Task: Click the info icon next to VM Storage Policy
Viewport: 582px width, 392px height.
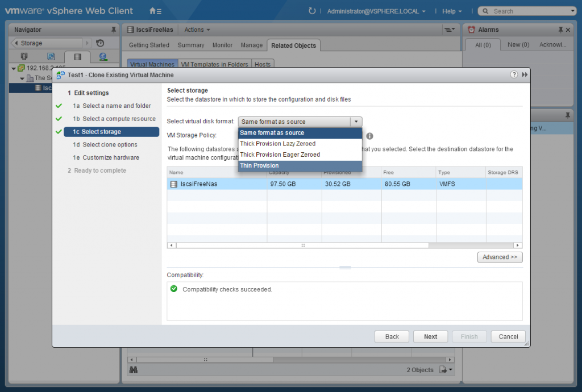Action: click(x=369, y=136)
